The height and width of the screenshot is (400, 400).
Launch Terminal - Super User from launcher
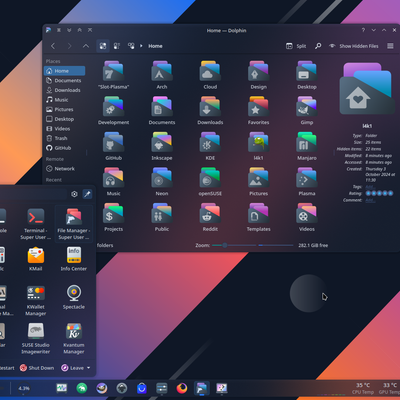[36, 224]
